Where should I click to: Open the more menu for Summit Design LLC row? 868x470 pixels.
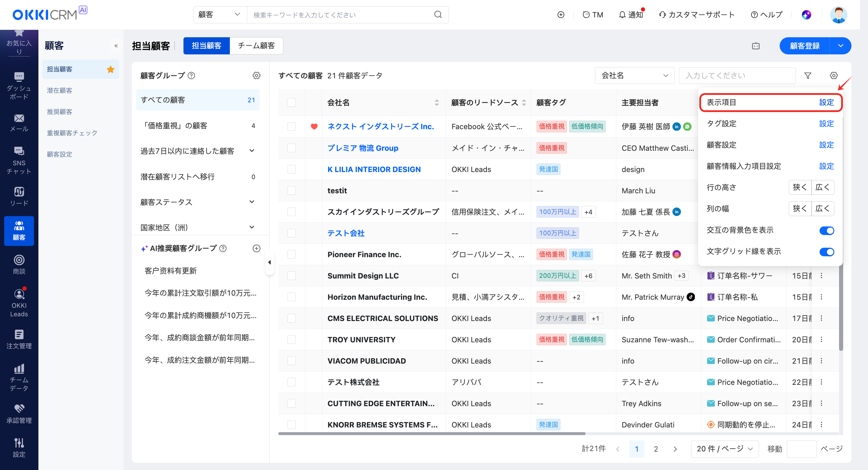click(x=822, y=276)
